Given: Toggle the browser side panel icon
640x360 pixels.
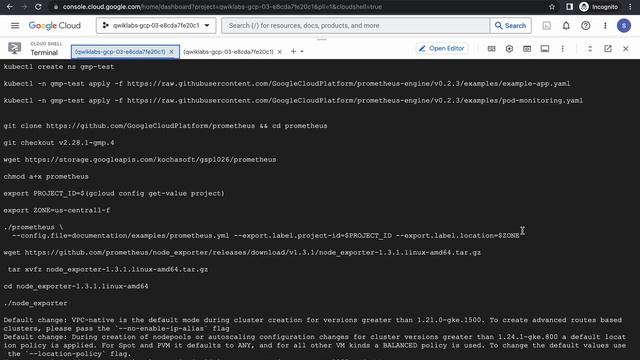Looking at the screenshot, I should point(569,7).
